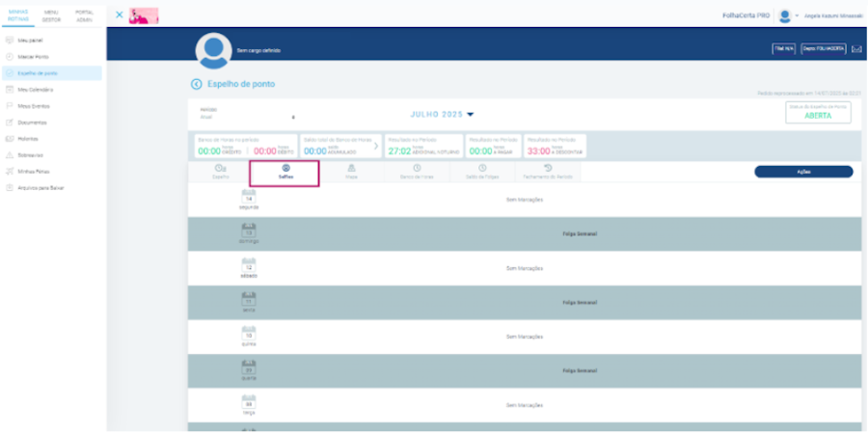The width and height of the screenshot is (868, 436).
Task: Click the 33:00 A DESCONTAR value
Action: click(x=555, y=150)
